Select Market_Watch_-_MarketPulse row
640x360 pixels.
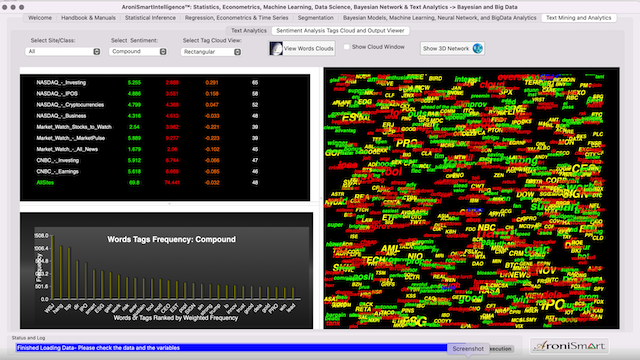165,138
